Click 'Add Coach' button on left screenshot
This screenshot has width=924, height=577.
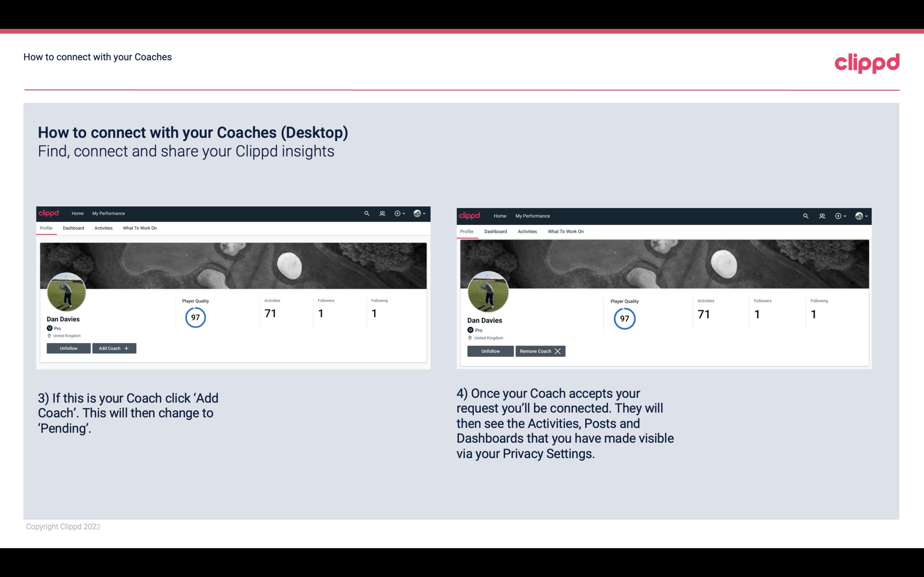[114, 348]
